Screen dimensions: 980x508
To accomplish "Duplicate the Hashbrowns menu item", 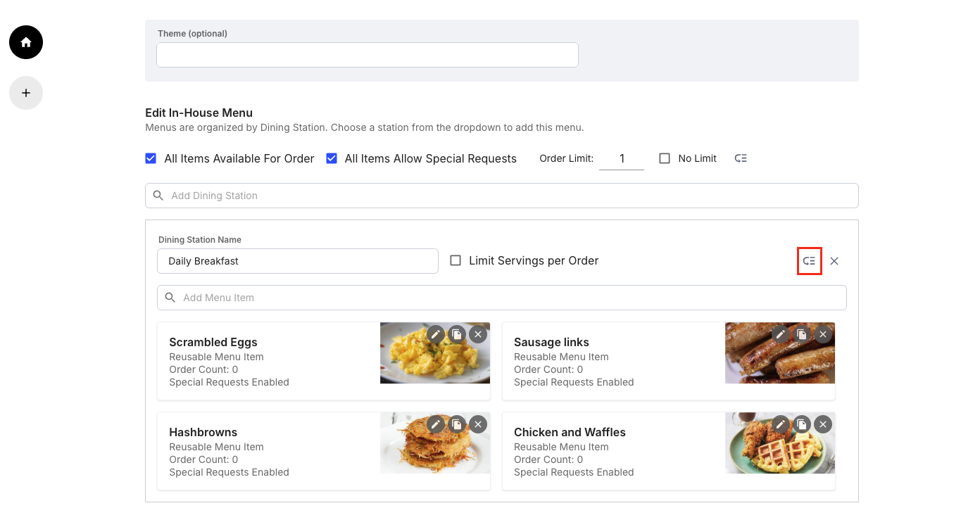I will point(457,424).
